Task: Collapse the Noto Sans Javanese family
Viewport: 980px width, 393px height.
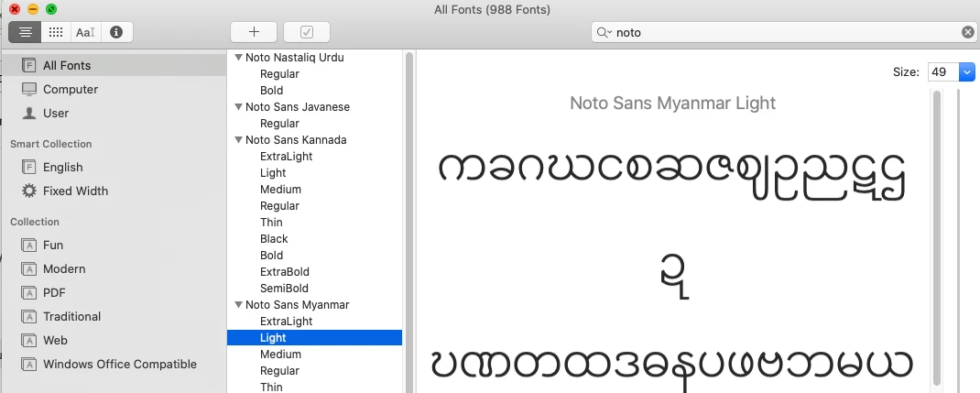Action: [x=238, y=107]
